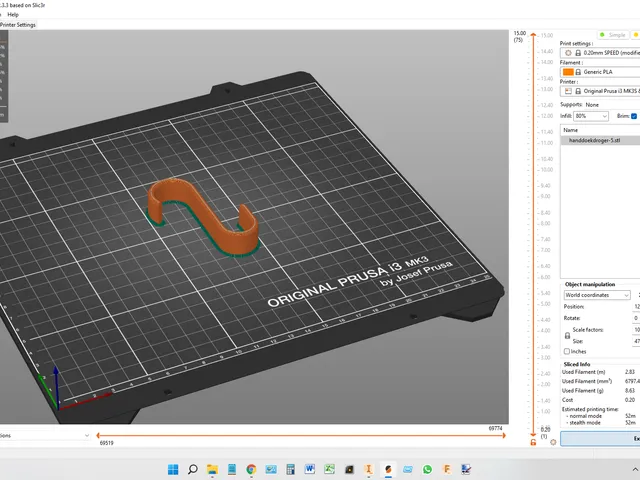Viewport: 640px width, 480px height.
Task: Open the Windows Start menu
Action: pos(173,469)
